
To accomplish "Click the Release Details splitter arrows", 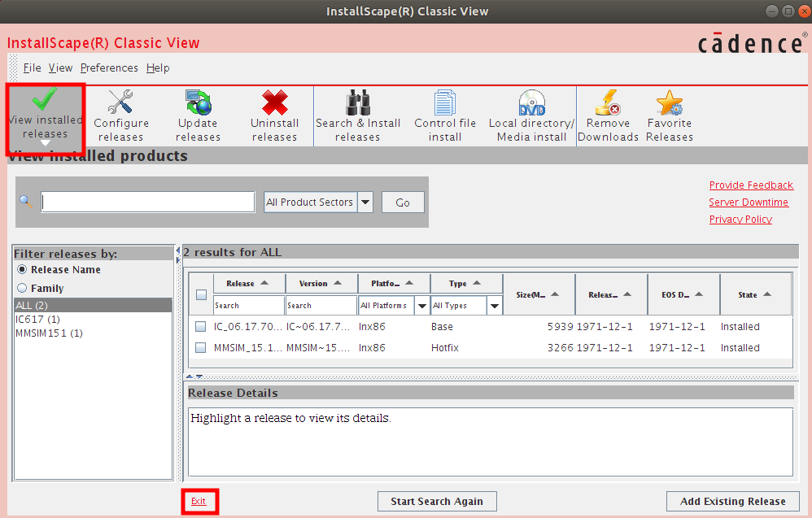I will (x=194, y=377).
